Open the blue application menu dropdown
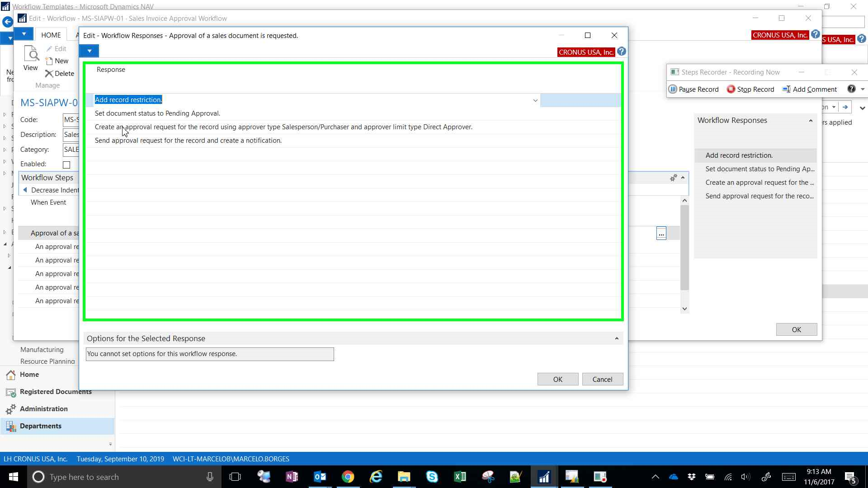 coord(89,51)
